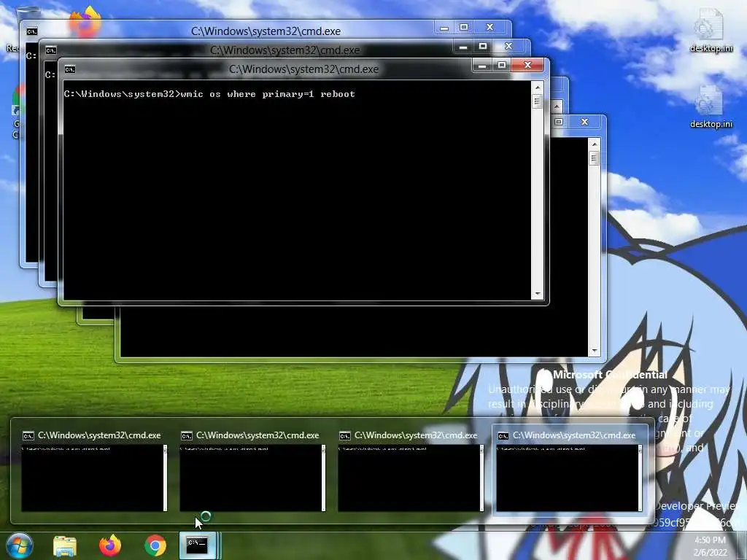Click the front window title 'C:\Windows\system32\cmd.exe'
Viewport: 747px width, 560px height.
click(x=304, y=69)
